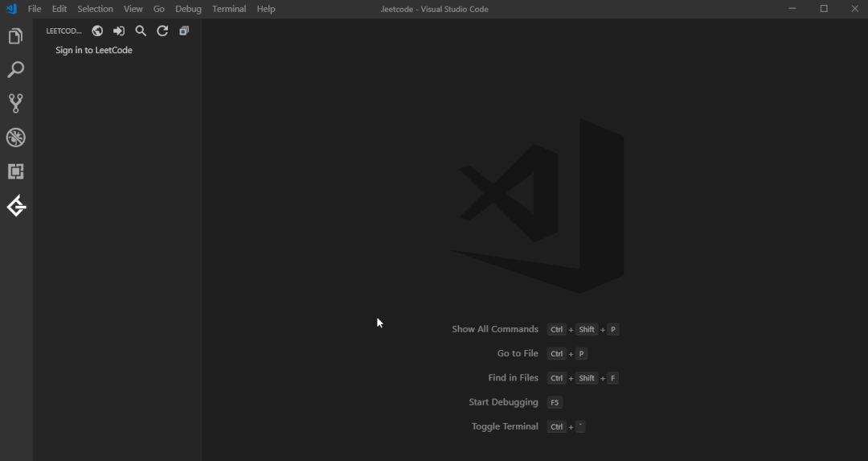Click the magnifier icon in LeetCode toolbar

pos(141,31)
